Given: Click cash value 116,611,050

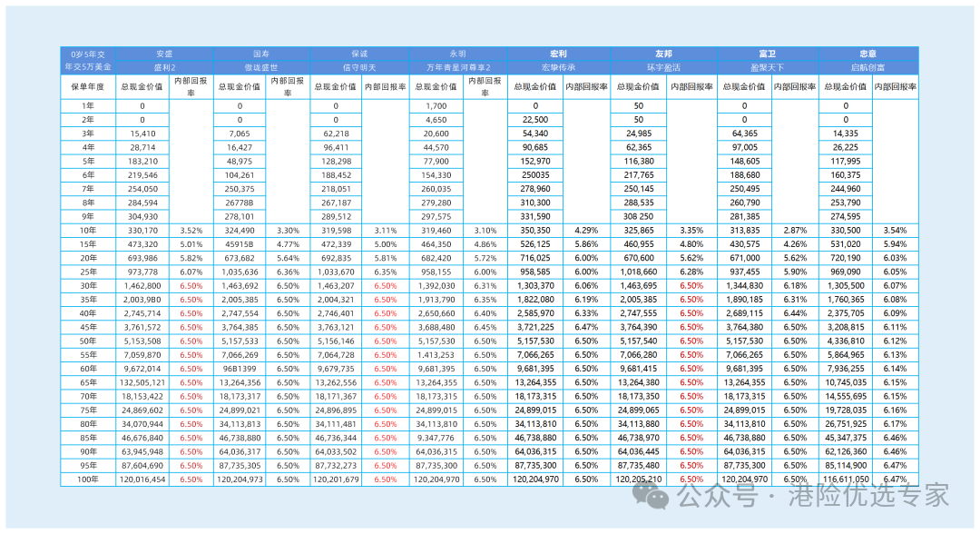Looking at the screenshot, I should point(846,480).
